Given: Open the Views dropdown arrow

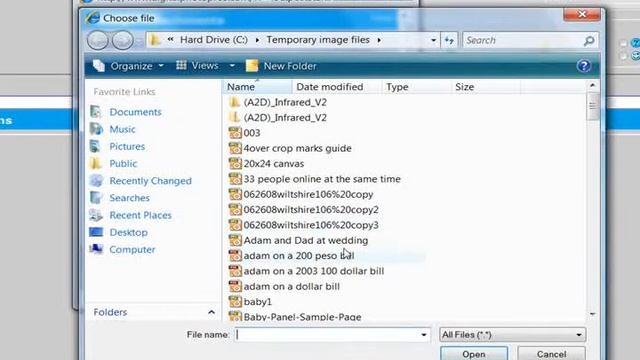Looking at the screenshot, I should click(x=232, y=66).
